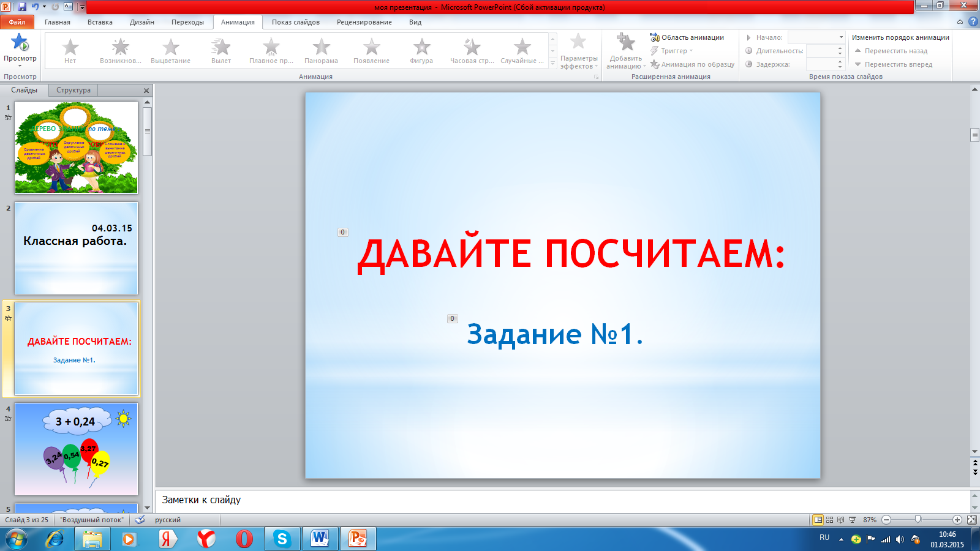Image resolution: width=980 pixels, height=551 pixels.
Task: Apply the 'Случайные...' animation effect
Action: click(522, 50)
